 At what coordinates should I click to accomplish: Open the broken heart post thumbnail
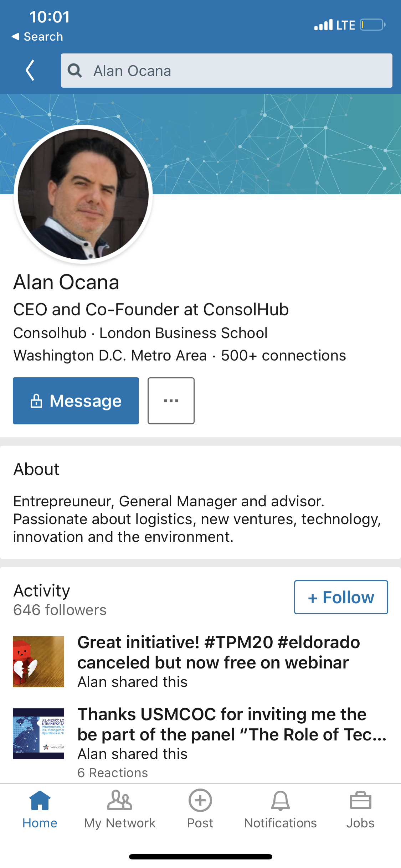click(x=38, y=662)
